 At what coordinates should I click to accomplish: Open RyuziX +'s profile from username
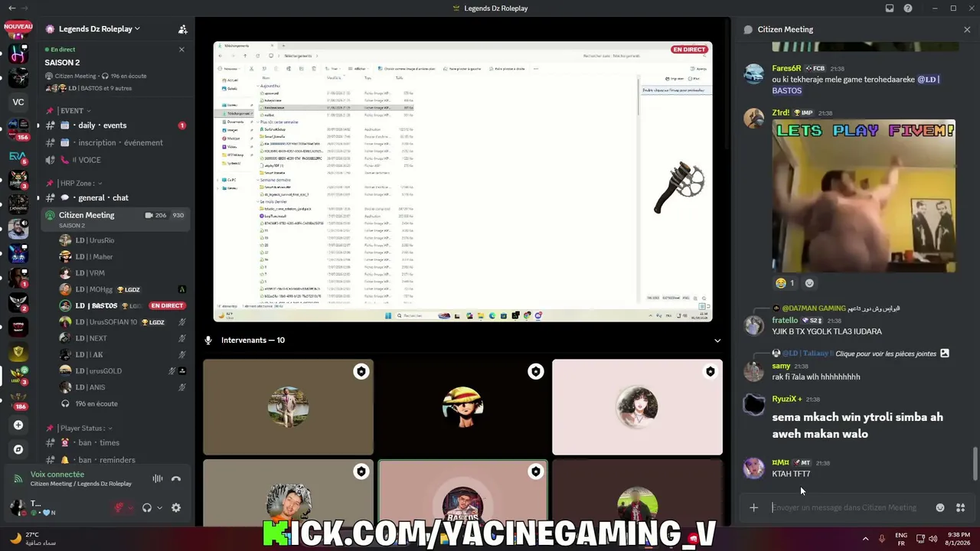tap(787, 399)
